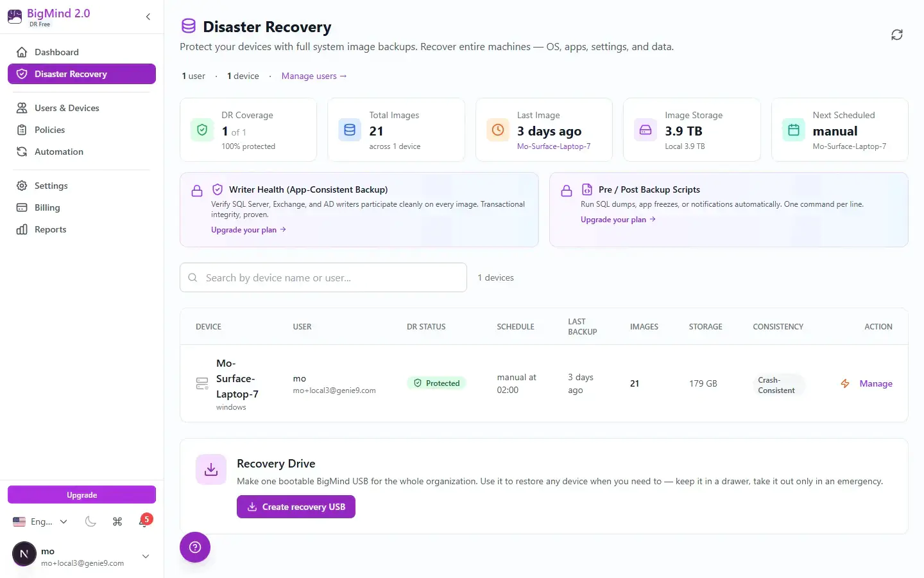Image resolution: width=924 pixels, height=578 pixels.
Task: Click the N user avatar
Action: [24, 554]
